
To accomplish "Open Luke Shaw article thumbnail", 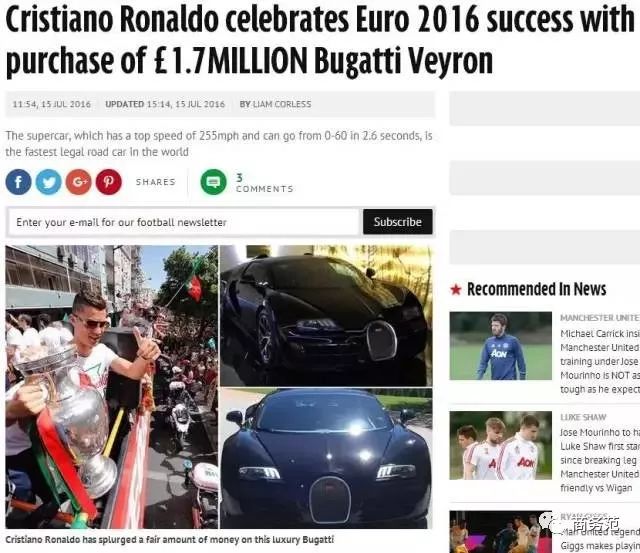I will (x=500, y=445).
